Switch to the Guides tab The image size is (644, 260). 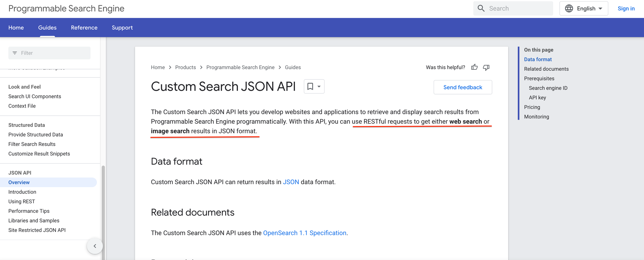point(47,28)
